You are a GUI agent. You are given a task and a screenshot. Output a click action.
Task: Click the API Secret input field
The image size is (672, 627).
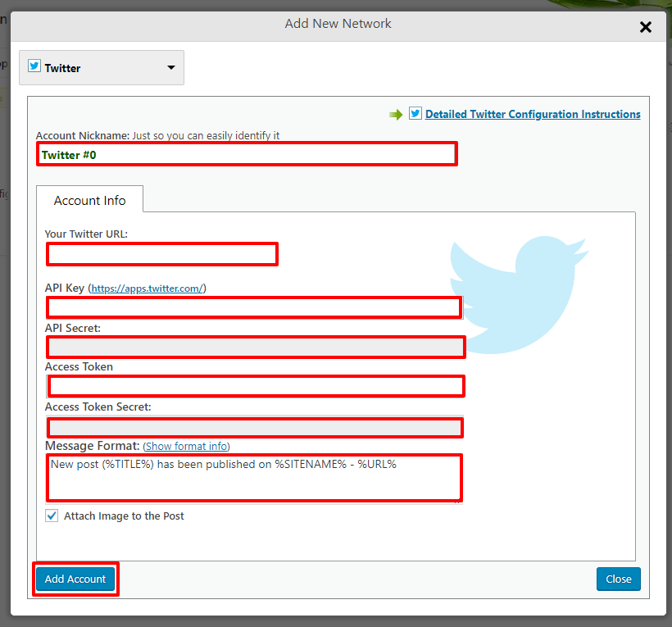pyautogui.click(x=256, y=348)
